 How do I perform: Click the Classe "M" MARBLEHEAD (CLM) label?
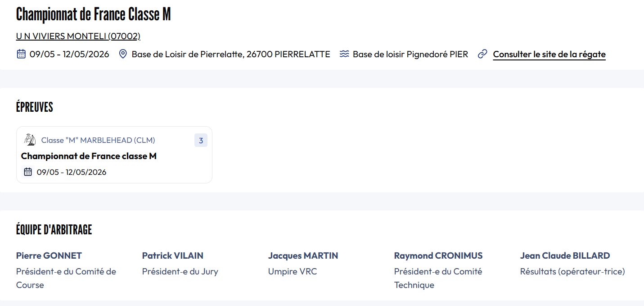tap(98, 140)
